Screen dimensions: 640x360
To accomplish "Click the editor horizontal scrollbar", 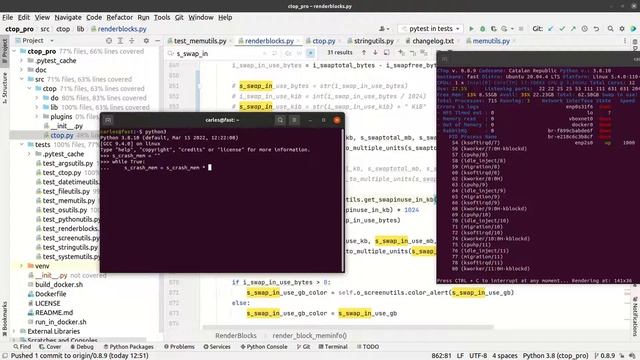I will (x=348, y=327).
